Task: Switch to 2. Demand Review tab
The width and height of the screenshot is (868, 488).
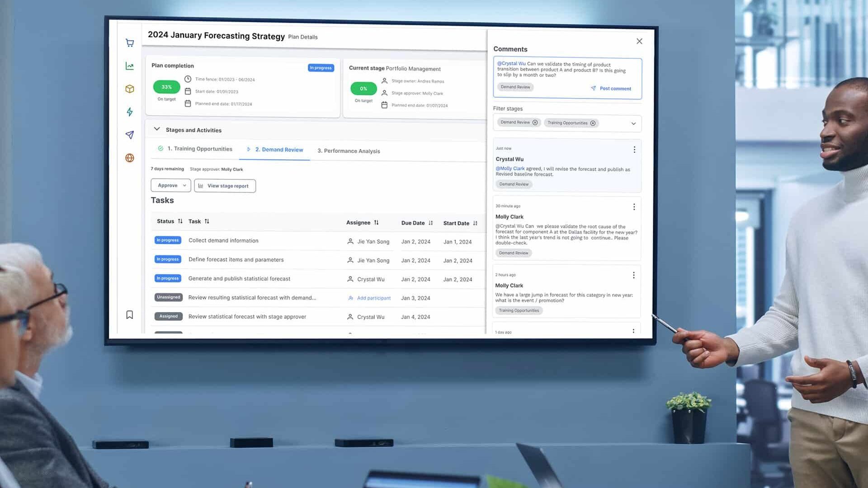Action: [275, 150]
